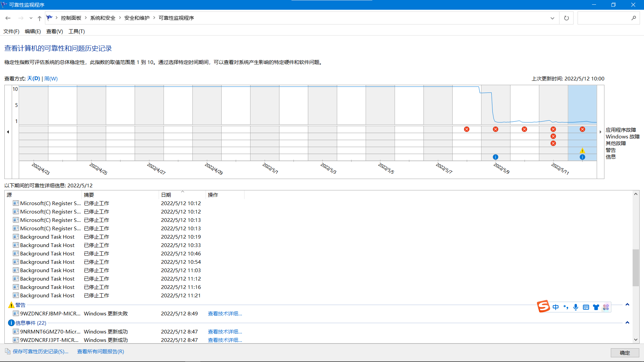Click the 确定 button
644x362 pixels.
625,353
